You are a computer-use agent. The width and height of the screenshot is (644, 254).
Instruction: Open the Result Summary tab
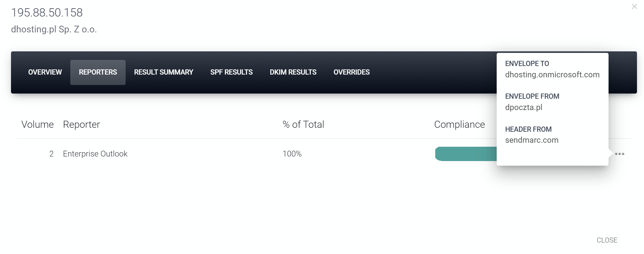164,72
